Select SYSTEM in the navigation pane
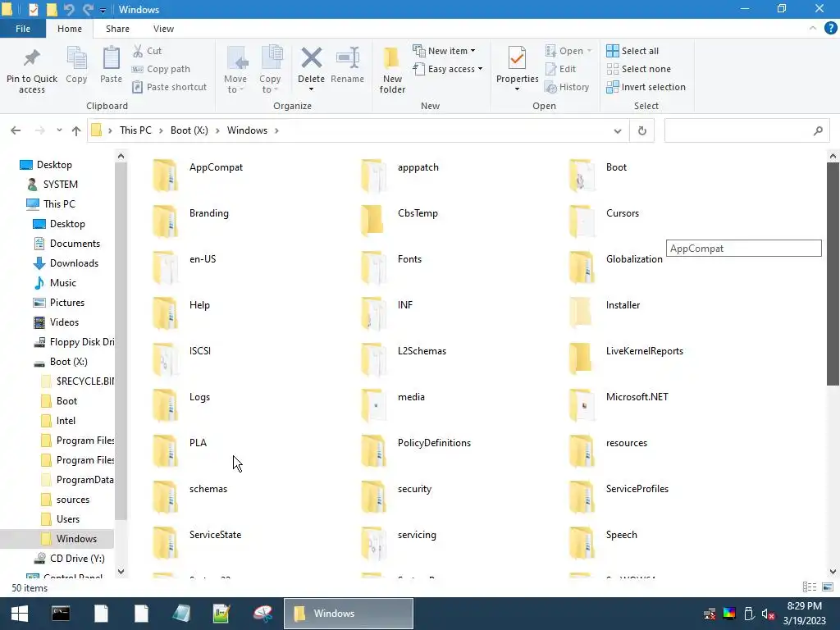Image resolution: width=840 pixels, height=630 pixels. [x=60, y=185]
